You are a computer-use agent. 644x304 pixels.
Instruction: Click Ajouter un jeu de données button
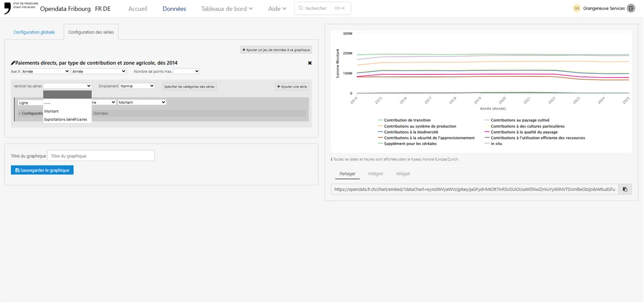pyautogui.click(x=276, y=49)
